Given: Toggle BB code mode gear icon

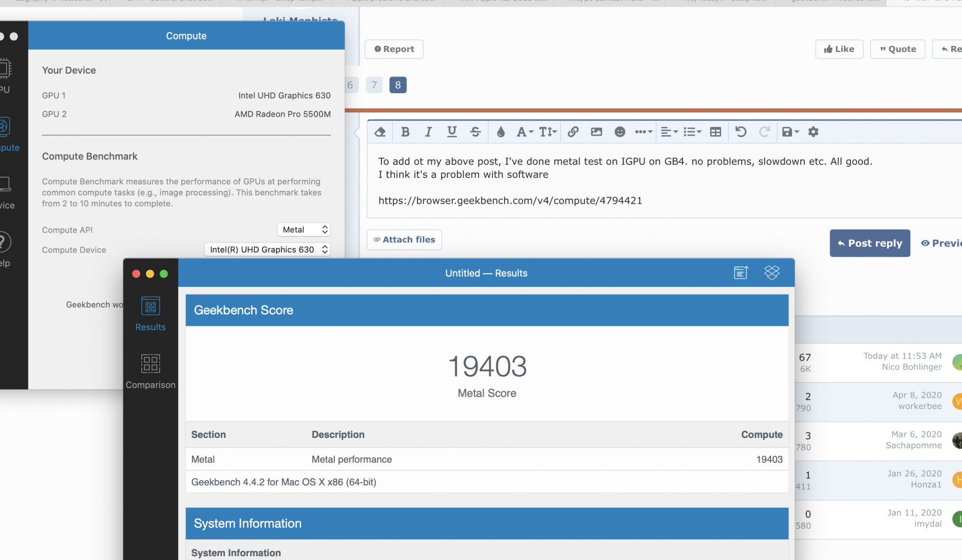Looking at the screenshot, I should [x=813, y=132].
